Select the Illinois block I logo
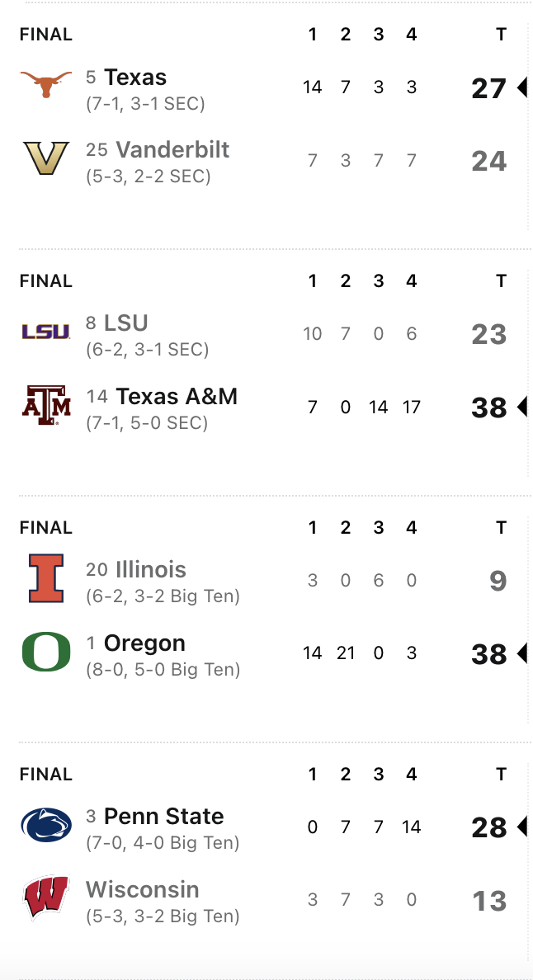 [x=46, y=578]
